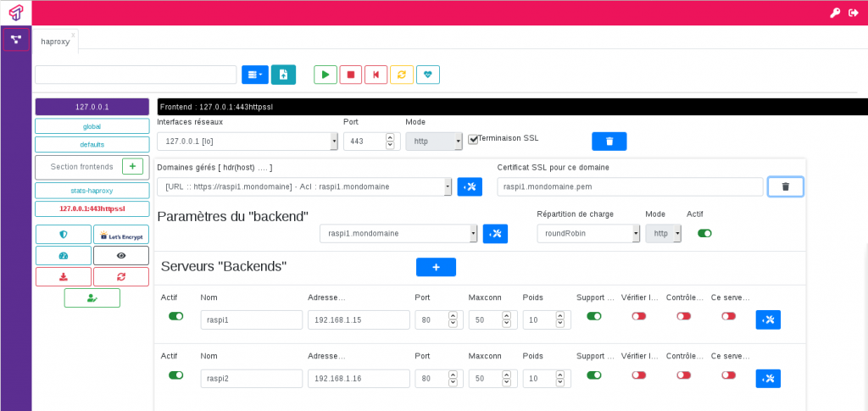Click the Let's Encrypt button
The width and height of the screenshot is (868, 411).
tap(121, 235)
